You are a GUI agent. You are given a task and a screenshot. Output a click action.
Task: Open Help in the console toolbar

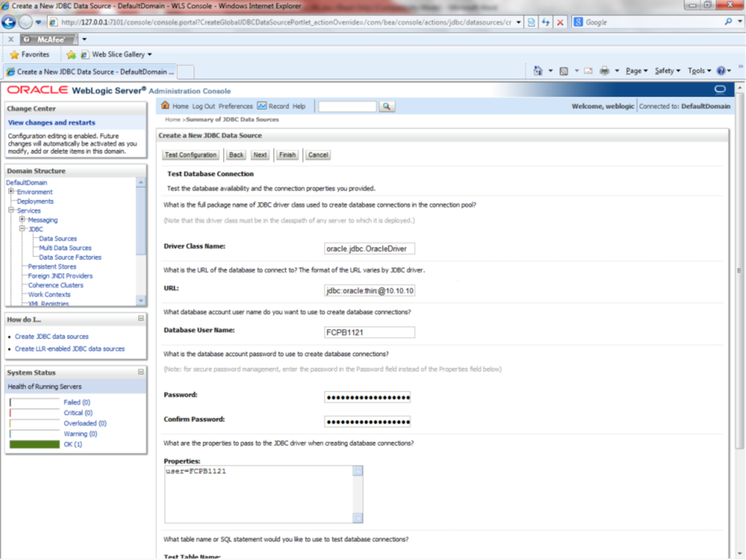coord(299,106)
